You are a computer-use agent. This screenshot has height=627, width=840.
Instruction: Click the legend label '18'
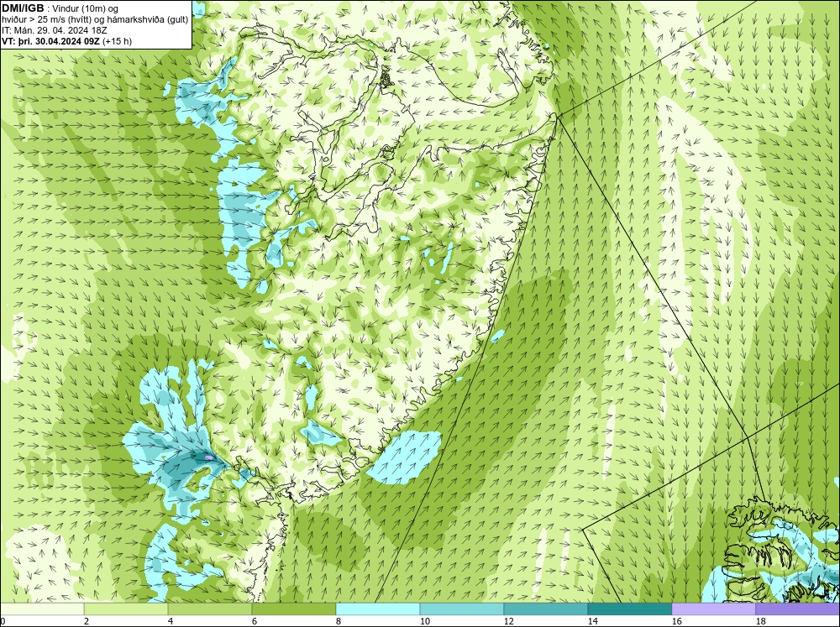(760, 621)
